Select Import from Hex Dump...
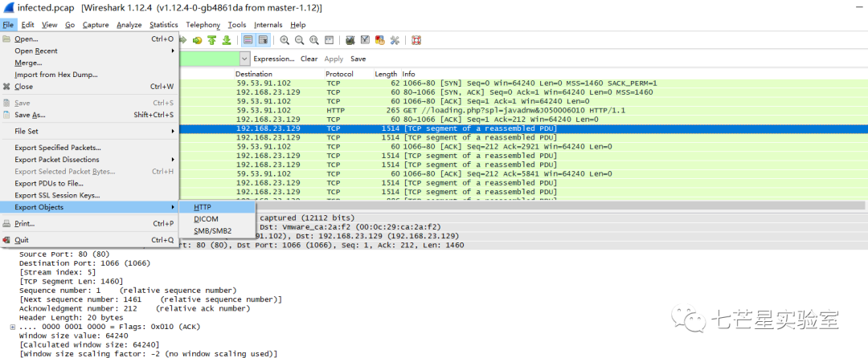Viewport: 868px width, 358px height. 89,75
